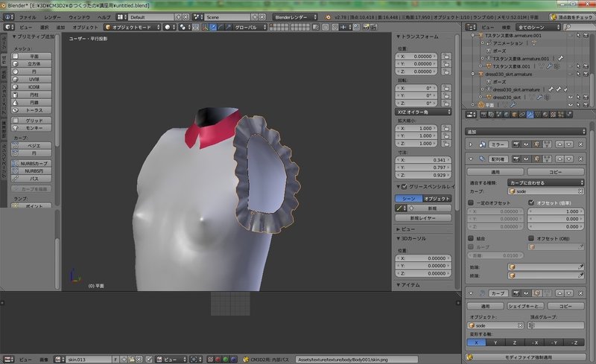The image size is (596, 364).
Task: Select the viewport shading sphere icon
Action: coord(170,28)
